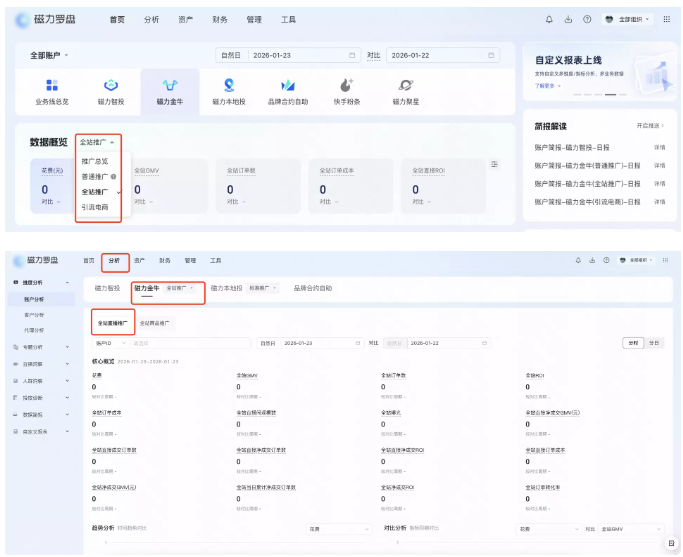
Task: Select 代理分析 in the sidebar
Action: click(x=34, y=330)
